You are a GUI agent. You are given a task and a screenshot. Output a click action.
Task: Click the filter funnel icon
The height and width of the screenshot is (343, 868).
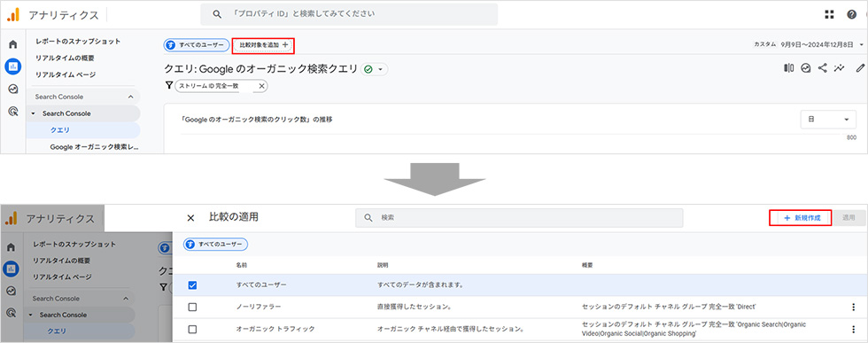[169, 85]
